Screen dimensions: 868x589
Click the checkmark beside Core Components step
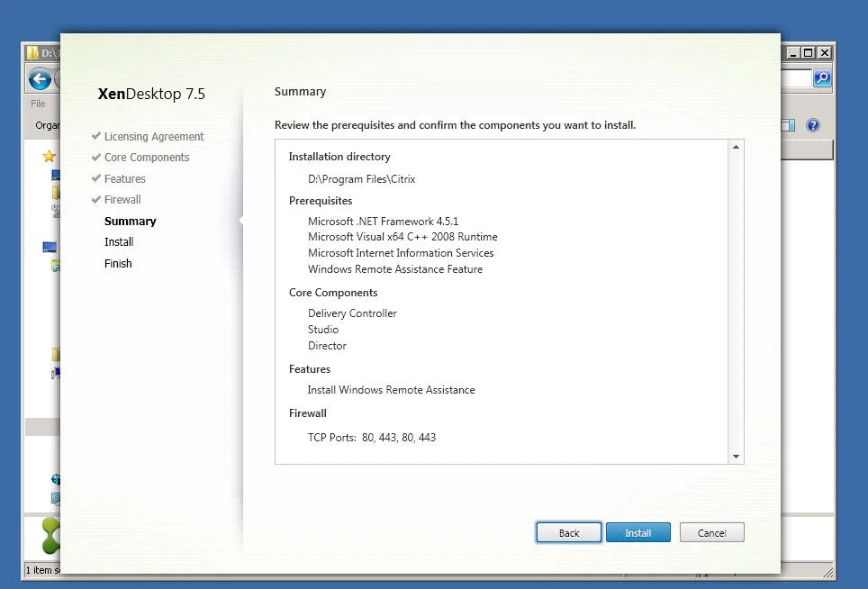(95, 157)
